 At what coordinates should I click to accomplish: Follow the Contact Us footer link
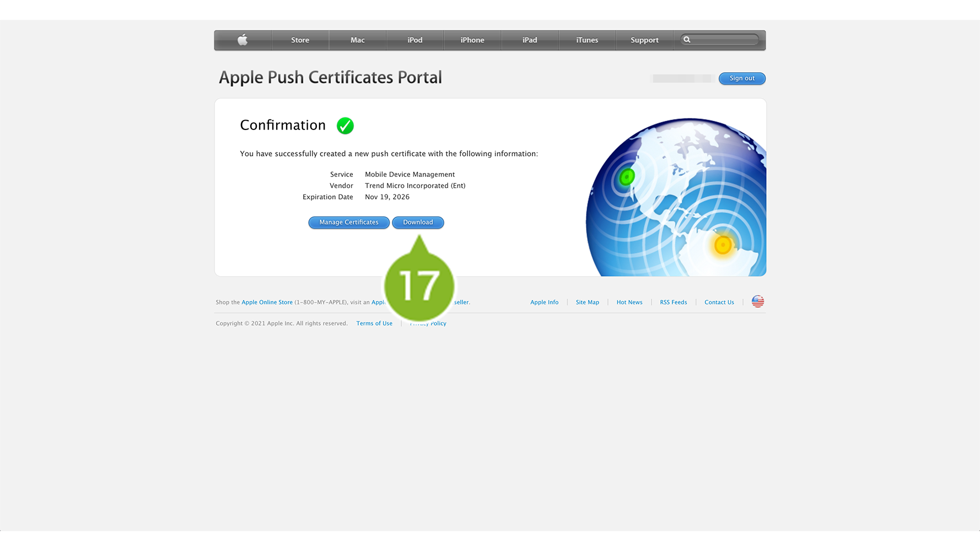tap(719, 302)
